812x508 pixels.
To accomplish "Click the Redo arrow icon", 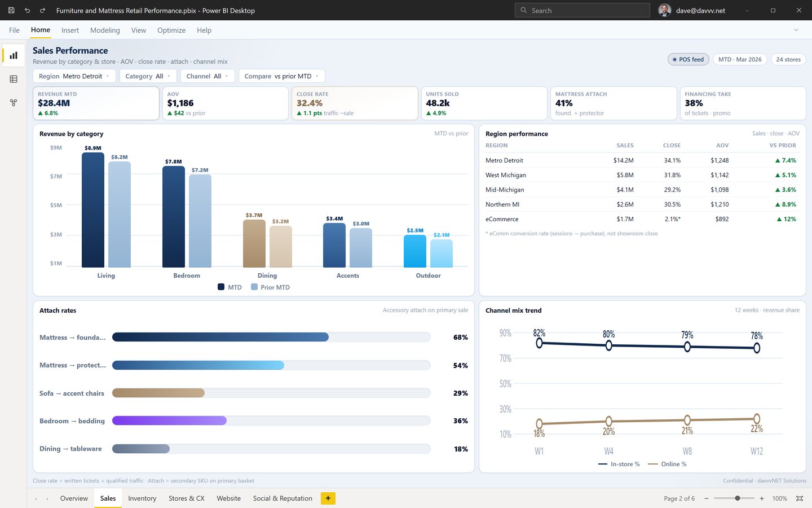I will pyautogui.click(x=42, y=10).
